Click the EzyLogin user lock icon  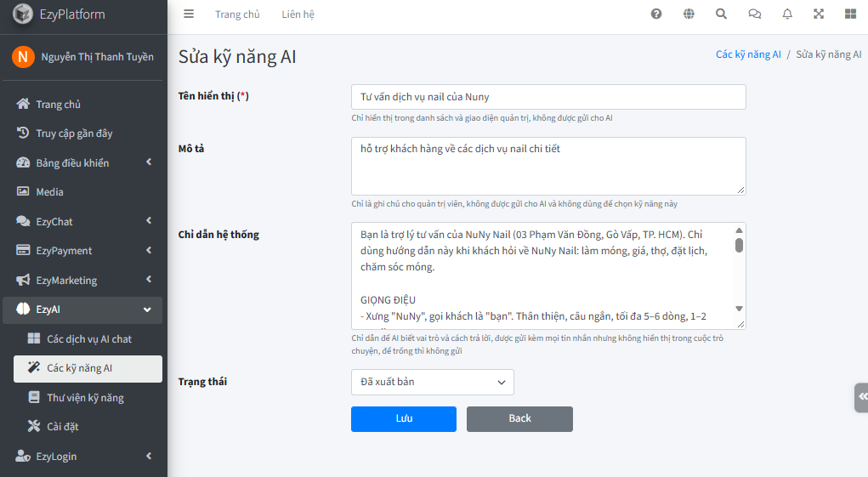(23, 456)
